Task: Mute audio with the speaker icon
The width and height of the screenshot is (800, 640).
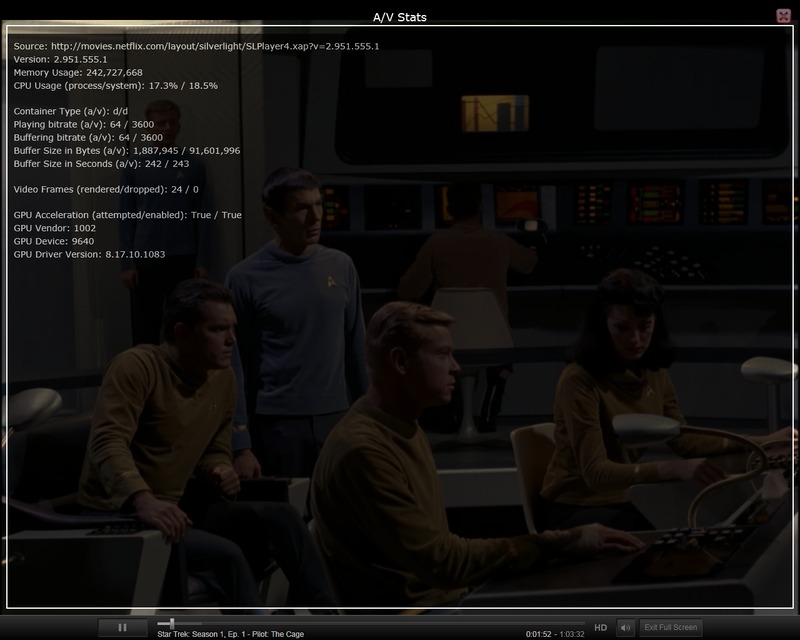Action: (625, 627)
